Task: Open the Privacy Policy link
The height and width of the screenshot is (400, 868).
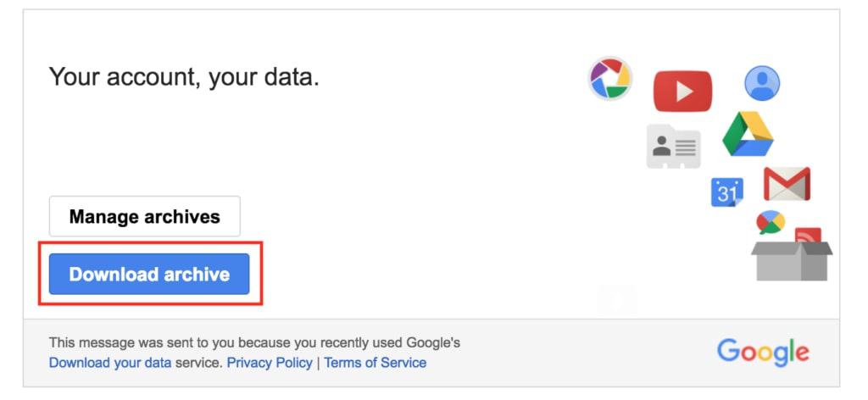Action: 270,363
